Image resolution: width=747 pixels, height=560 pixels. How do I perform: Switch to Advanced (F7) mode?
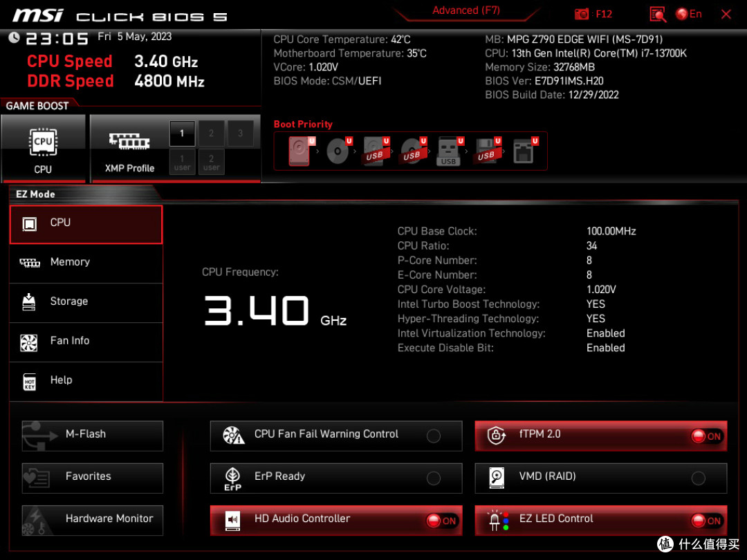466,10
